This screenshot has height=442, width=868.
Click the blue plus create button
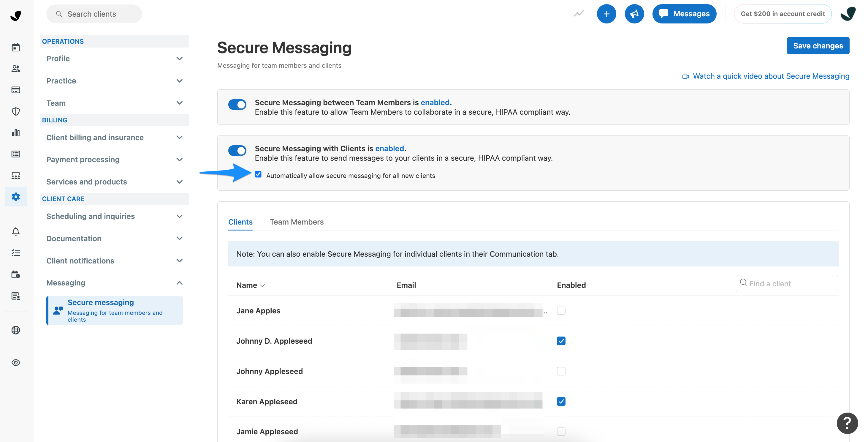(x=606, y=14)
